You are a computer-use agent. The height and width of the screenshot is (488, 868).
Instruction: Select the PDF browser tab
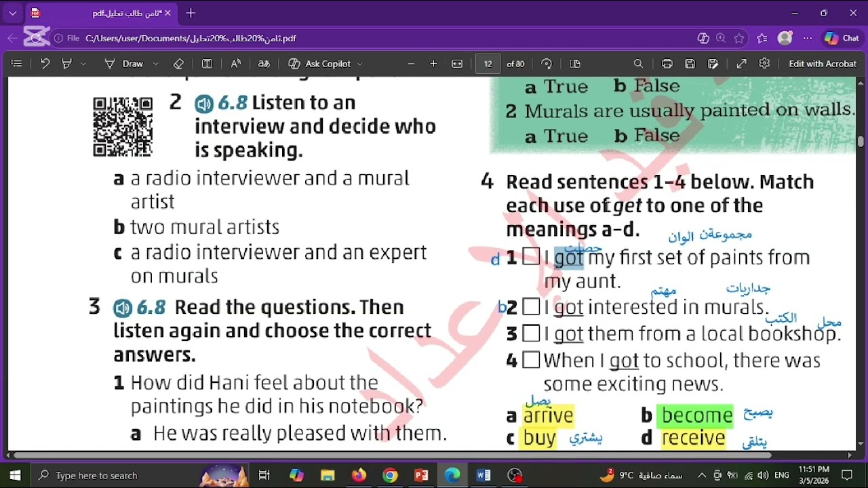102,13
